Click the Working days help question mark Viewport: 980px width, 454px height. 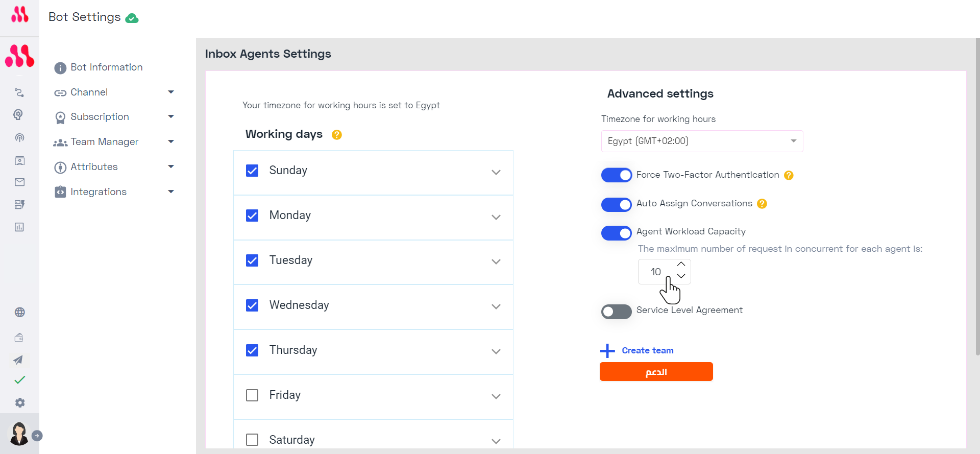(x=337, y=135)
